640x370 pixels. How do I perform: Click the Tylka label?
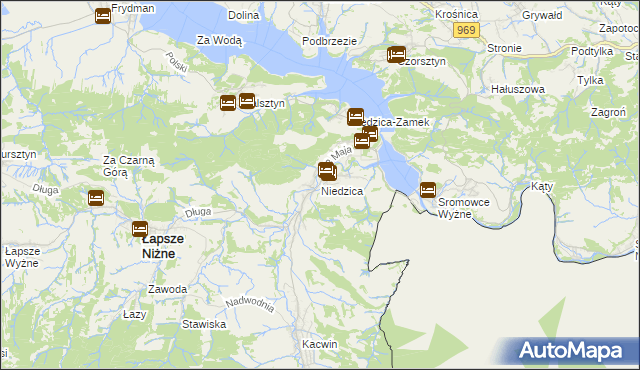tap(590, 80)
